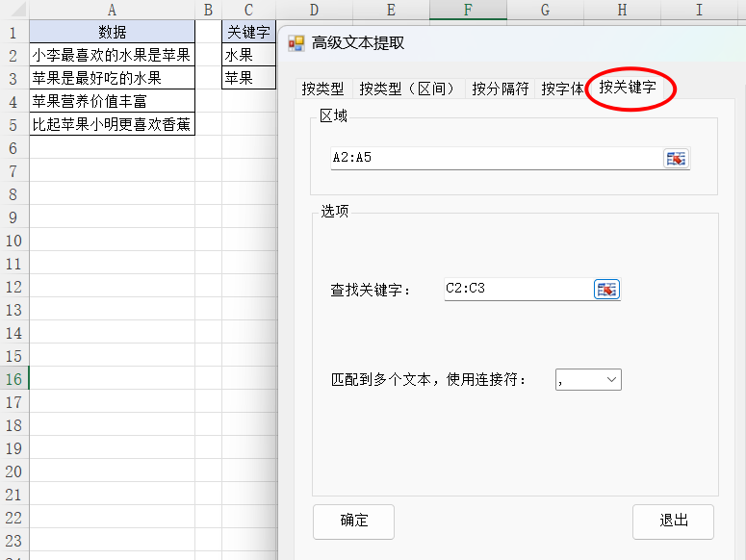Select row 16 header

pos(14,379)
